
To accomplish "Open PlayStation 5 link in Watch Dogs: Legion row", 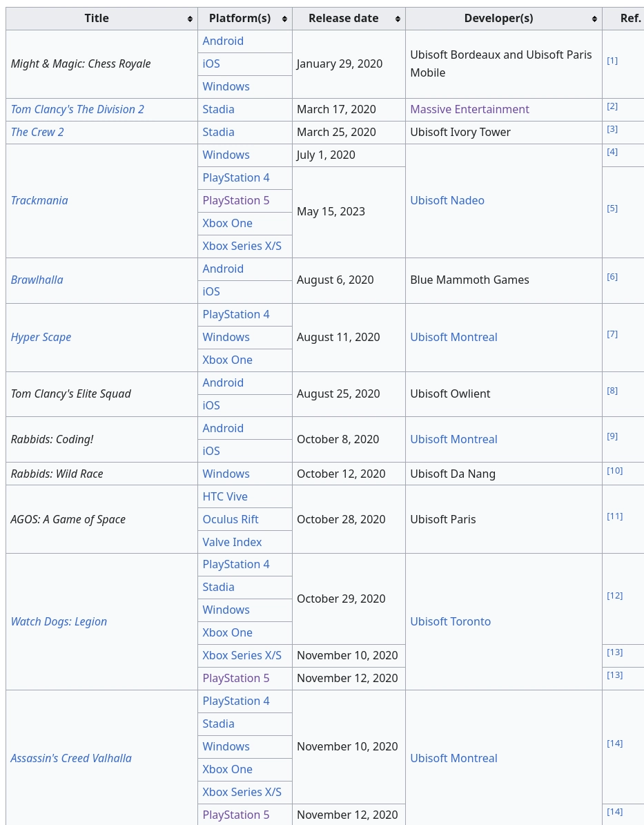I will pos(235,678).
